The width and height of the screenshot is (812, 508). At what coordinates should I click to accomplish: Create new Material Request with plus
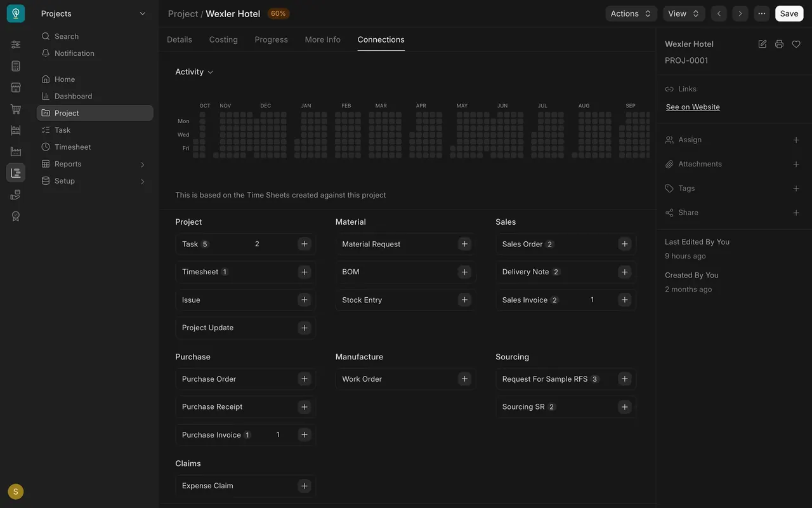(x=464, y=244)
